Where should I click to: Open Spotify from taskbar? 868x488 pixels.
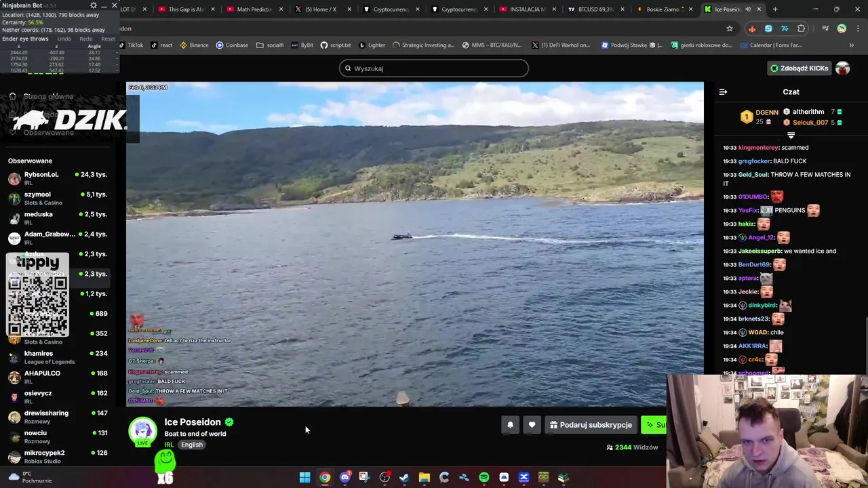pyautogui.click(x=484, y=477)
